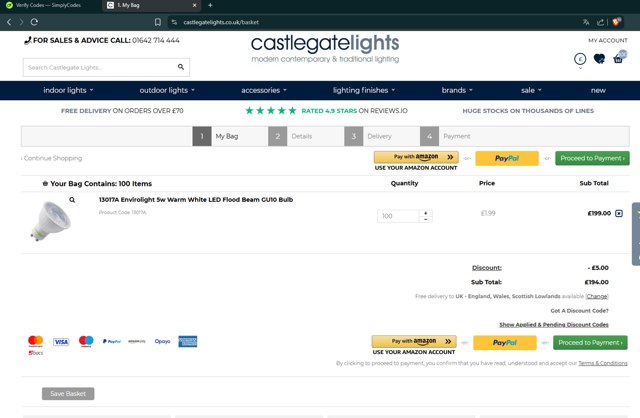Open the side tab at right edge
This screenshot has height=418, width=640.
636,234
